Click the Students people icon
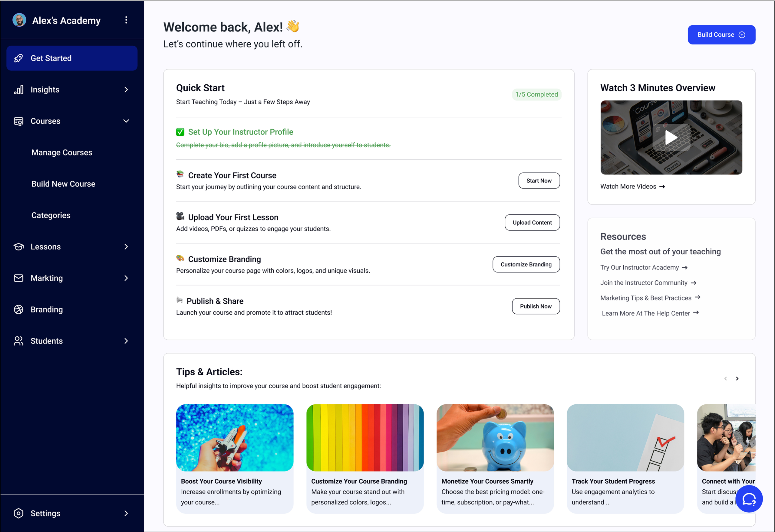Screen dimensions: 775x532 point(19,341)
